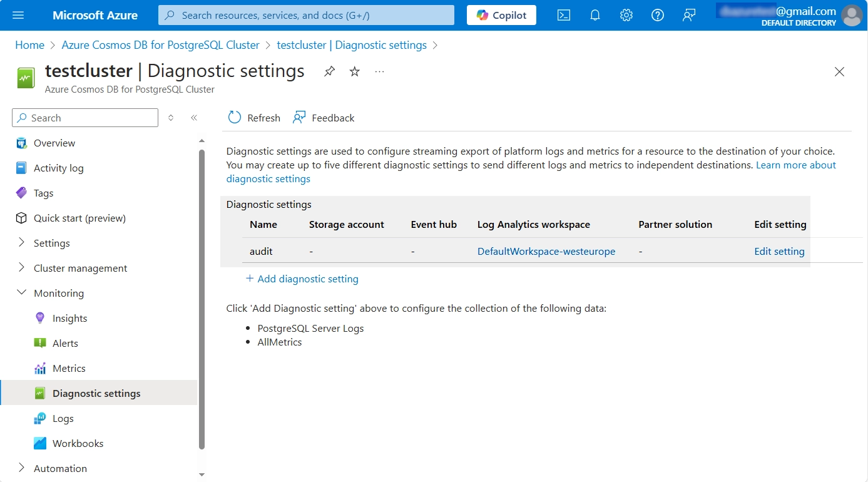
Task: Open breadcrumb chevron after Diagnostic settings
Action: pyautogui.click(x=436, y=45)
